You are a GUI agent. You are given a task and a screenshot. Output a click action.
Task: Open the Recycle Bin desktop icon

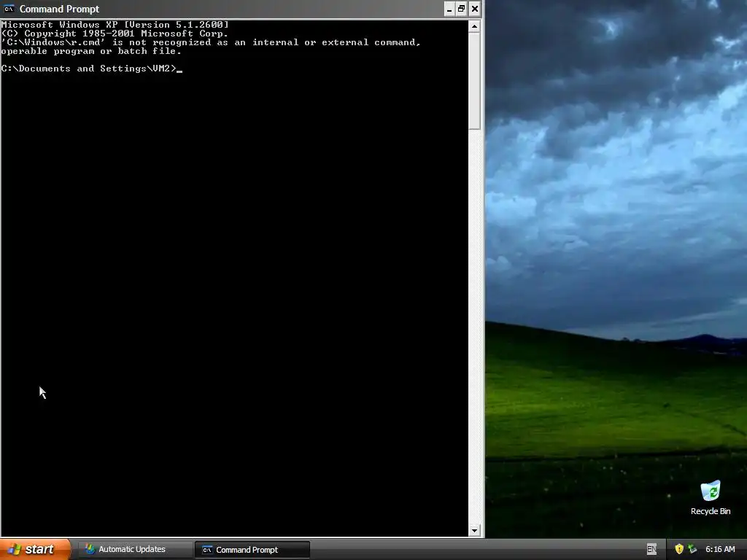pyautogui.click(x=711, y=497)
